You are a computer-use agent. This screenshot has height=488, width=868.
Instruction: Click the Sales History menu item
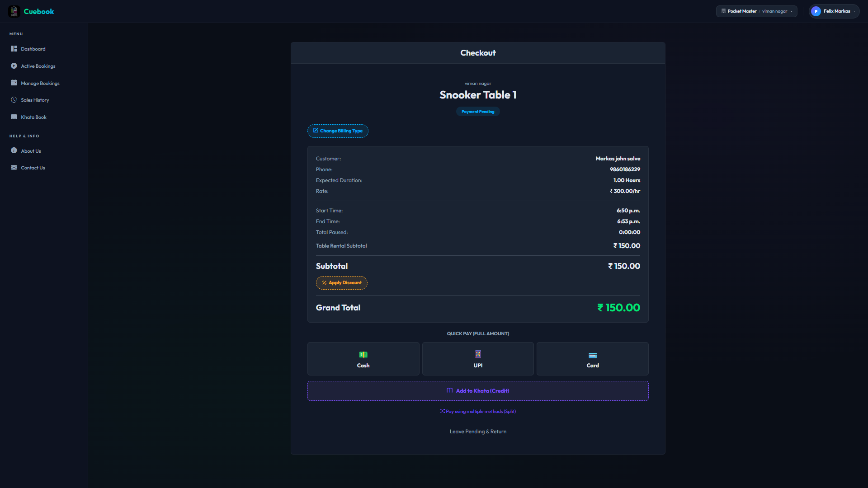(x=35, y=100)
